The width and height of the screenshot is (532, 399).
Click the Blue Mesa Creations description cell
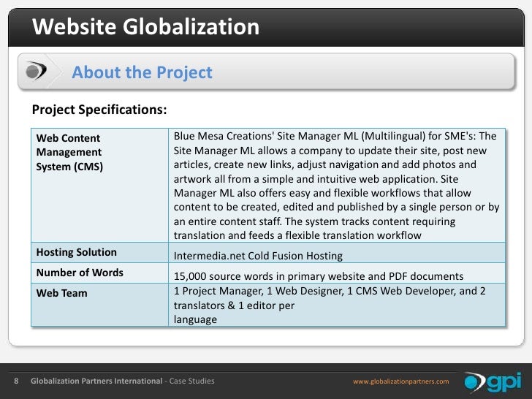point(337,186)
